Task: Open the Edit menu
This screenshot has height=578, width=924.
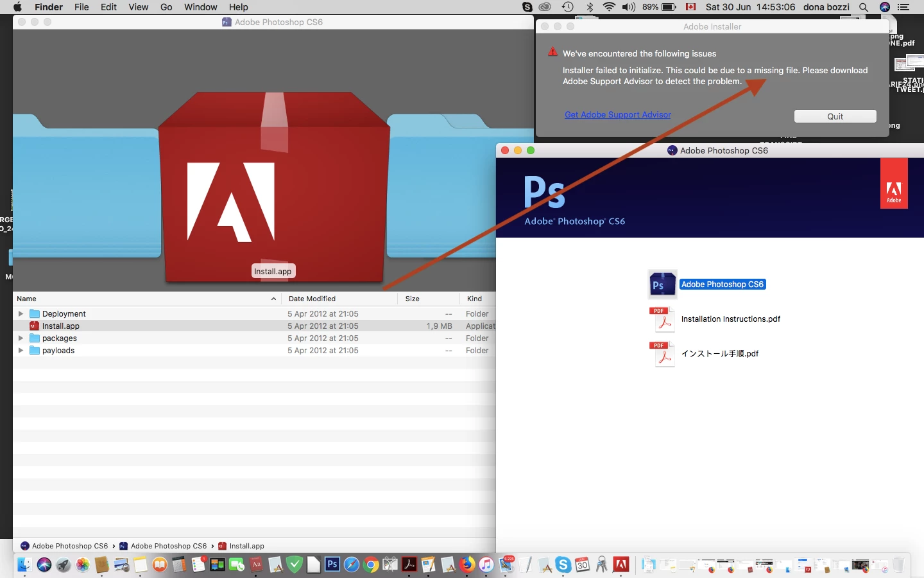Action: 108,7
